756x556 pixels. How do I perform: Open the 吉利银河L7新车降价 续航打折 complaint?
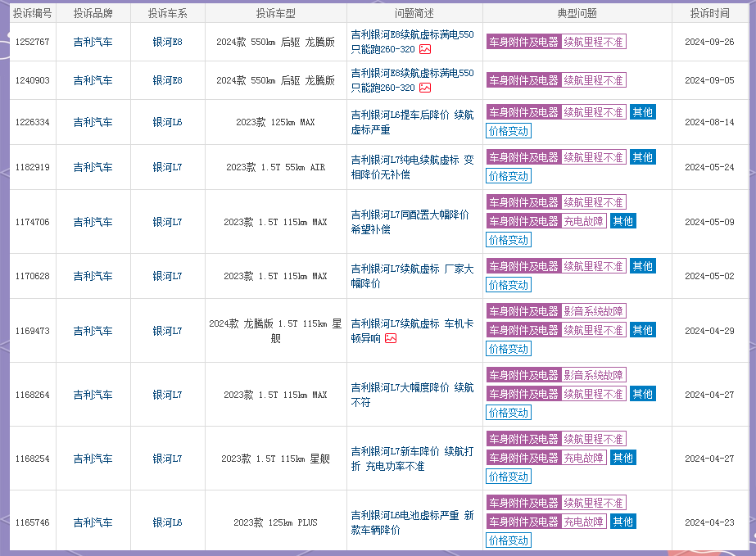pos(412,459)
